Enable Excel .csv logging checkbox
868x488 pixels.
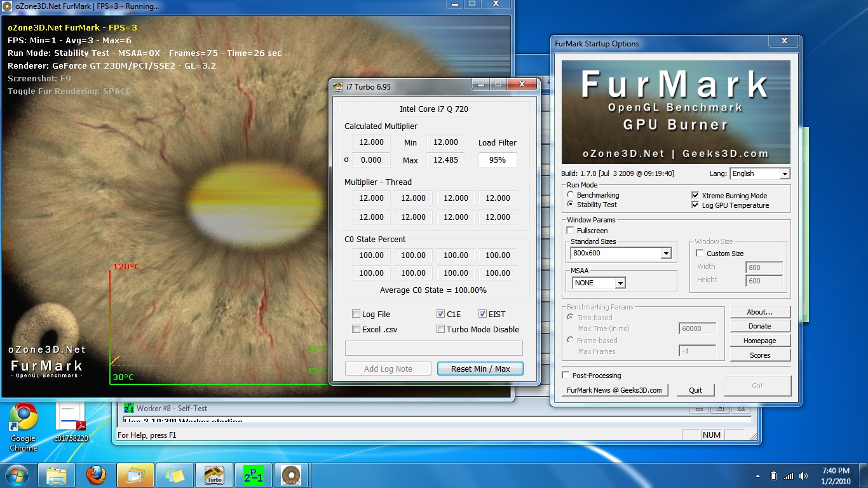coord(356,329)
